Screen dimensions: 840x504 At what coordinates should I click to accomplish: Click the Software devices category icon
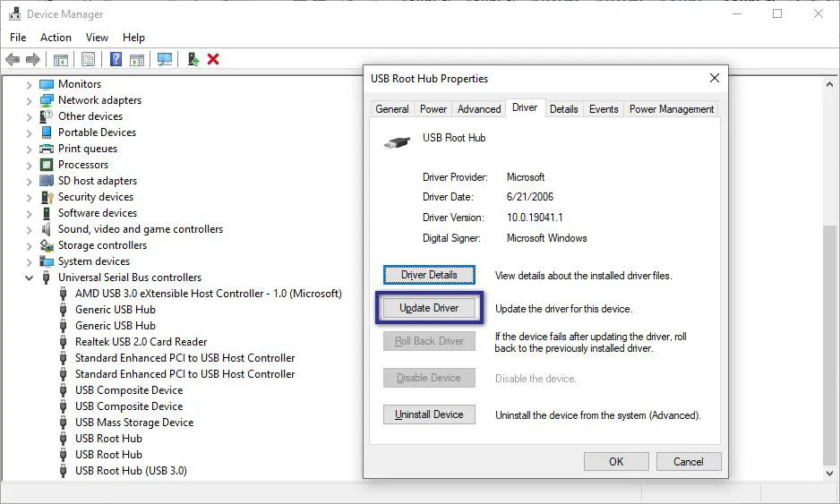(x=47, y=213)
